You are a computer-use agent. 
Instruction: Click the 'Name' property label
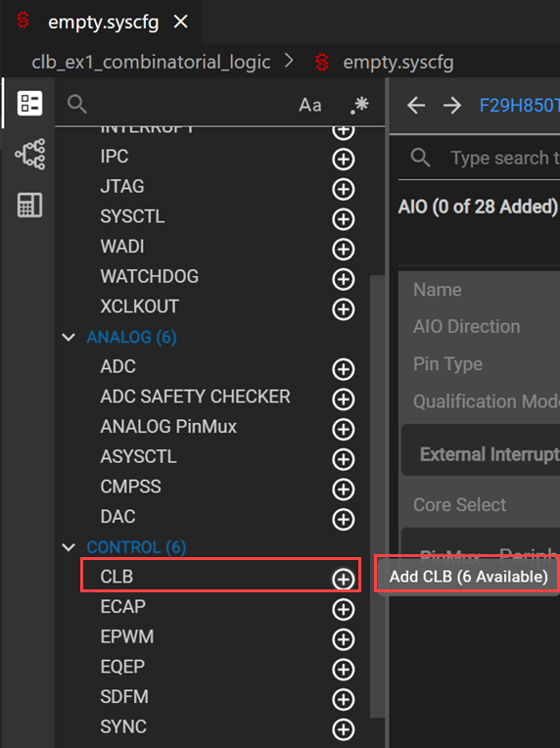[x=438, y=290]
